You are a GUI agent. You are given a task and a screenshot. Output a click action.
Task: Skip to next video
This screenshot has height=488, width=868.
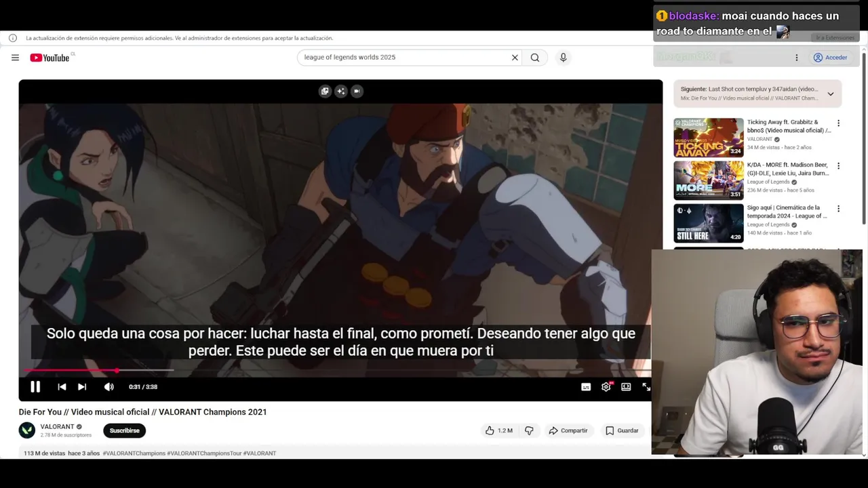(82, 386)
